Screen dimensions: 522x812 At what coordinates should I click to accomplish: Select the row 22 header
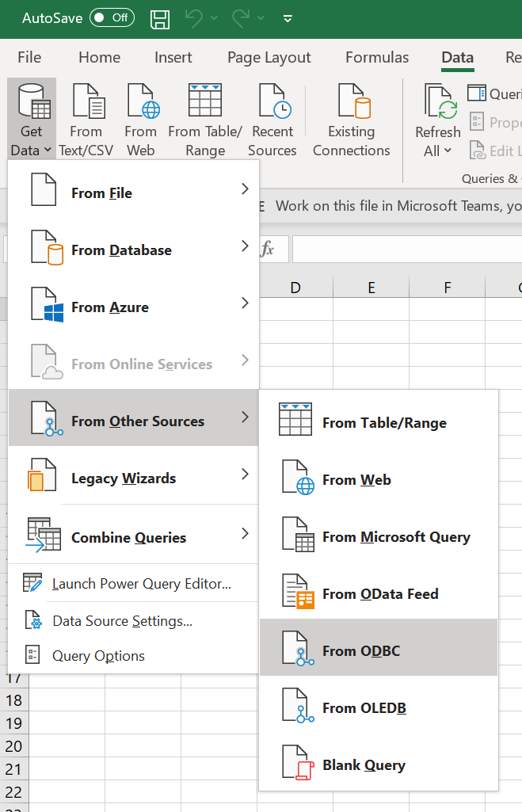pos(14,792)
